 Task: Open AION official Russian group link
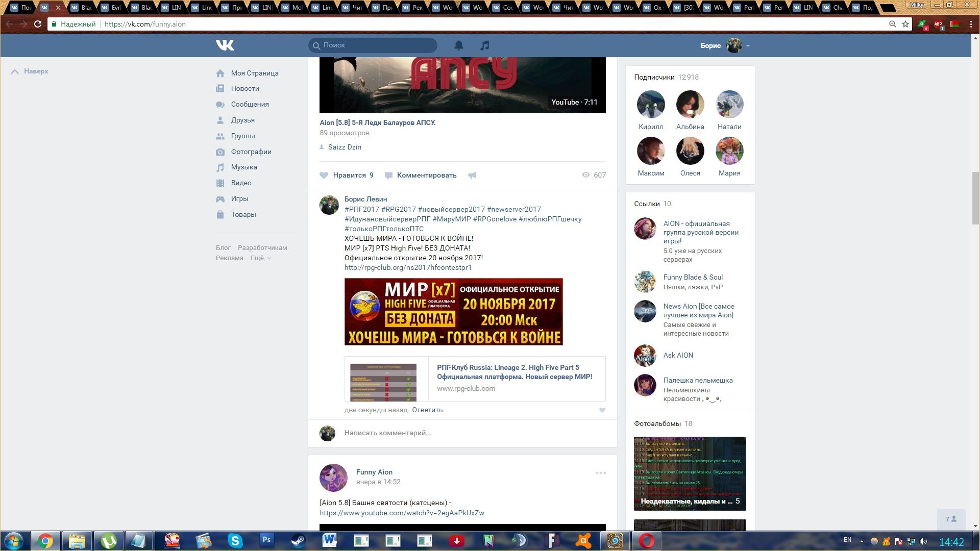(x=701, y=232)
